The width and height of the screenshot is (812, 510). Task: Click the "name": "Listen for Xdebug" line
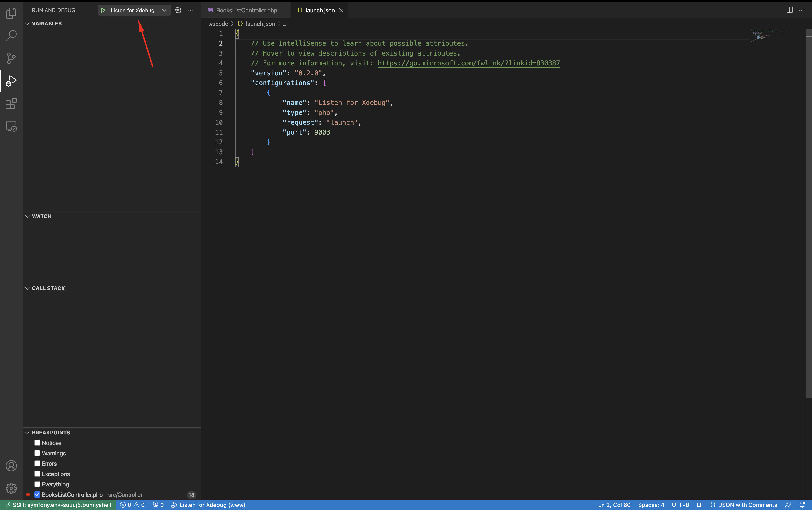[x=338, y=103]
